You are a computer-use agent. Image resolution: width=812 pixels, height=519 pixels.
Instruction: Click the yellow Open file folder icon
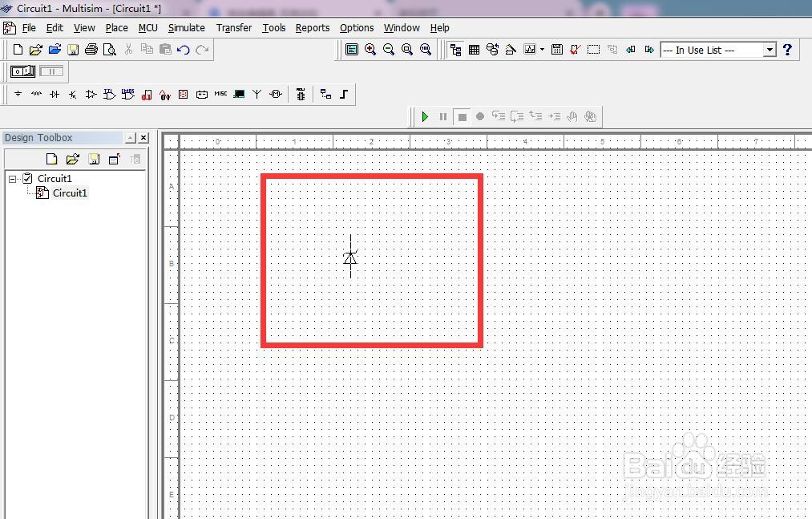click(x=36, y=50)
